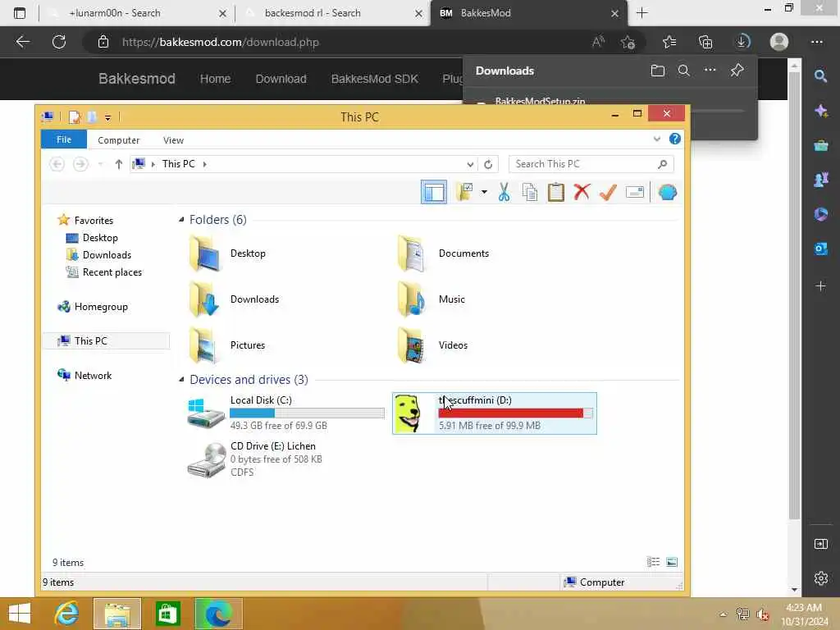This screenshot has height=630, width=840.
Task: Open the File menu in Explorer
Action: tap(64, 139)
